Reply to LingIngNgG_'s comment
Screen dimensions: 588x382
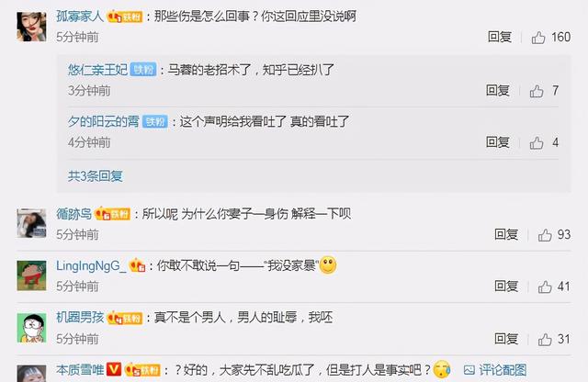click(x=506, y=286)
